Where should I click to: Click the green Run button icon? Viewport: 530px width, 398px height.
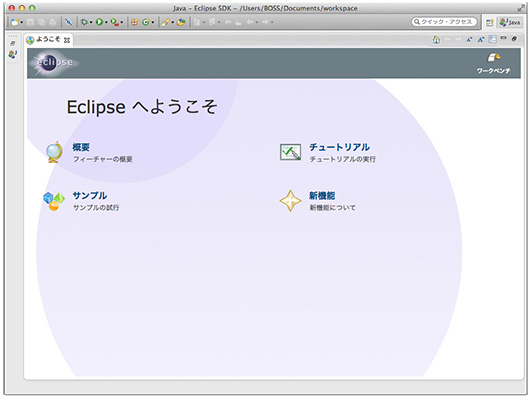tap(99, 22)
